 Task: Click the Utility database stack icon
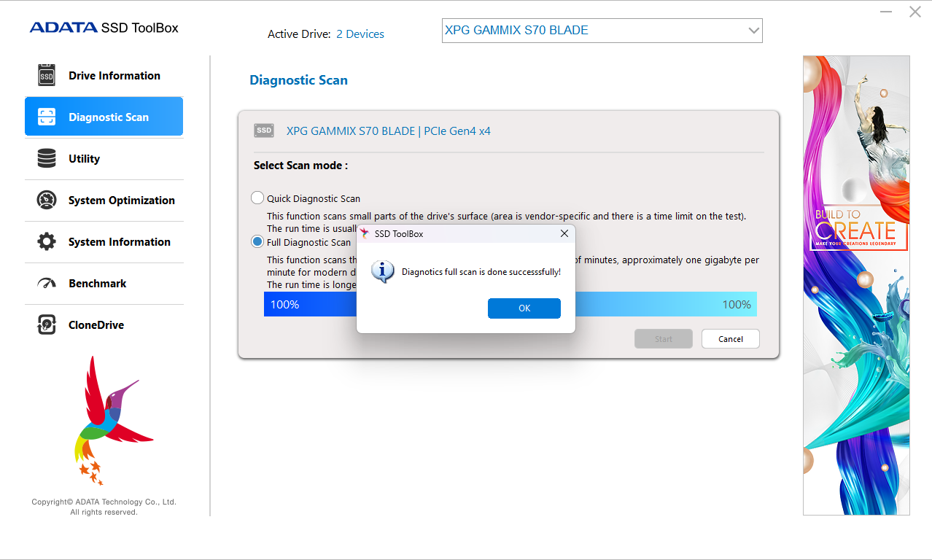click(47, 158)
